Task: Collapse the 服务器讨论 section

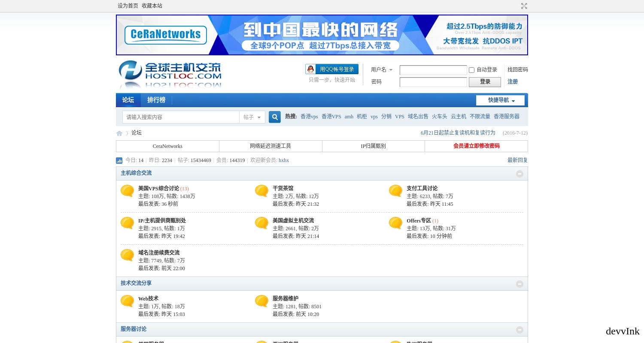Action: pyautogui.click(x=520, y=330)
